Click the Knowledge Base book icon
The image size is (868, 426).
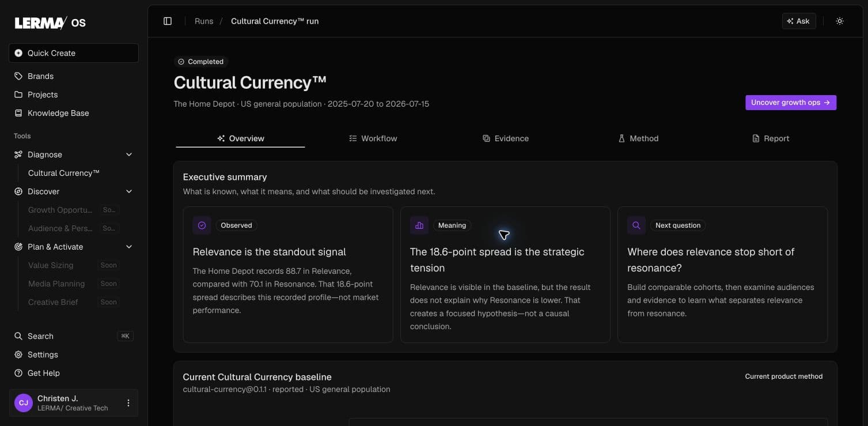point(18,113)
